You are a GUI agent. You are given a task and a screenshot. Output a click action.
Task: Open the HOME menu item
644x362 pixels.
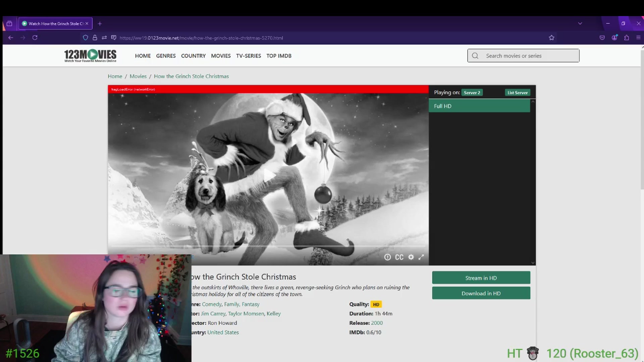[143, 56]
